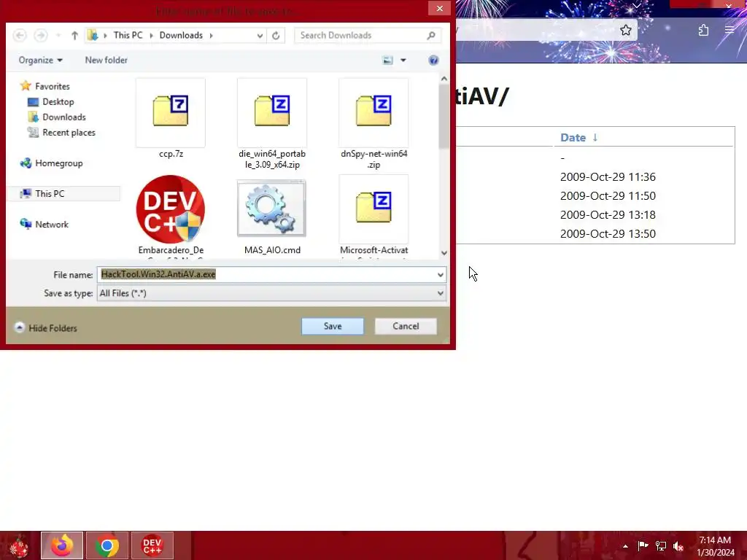Screen dimensions: 747x560
Task: Select This PC in the navigation pane
Action: pyautogui.click(x=50, y=193)
